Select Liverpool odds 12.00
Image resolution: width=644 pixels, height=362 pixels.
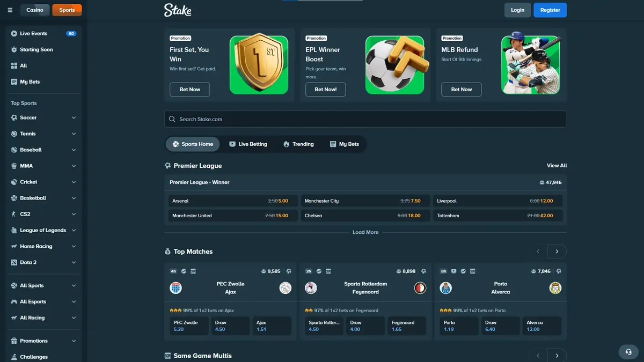pyautogui.click(x=498, y=201)
